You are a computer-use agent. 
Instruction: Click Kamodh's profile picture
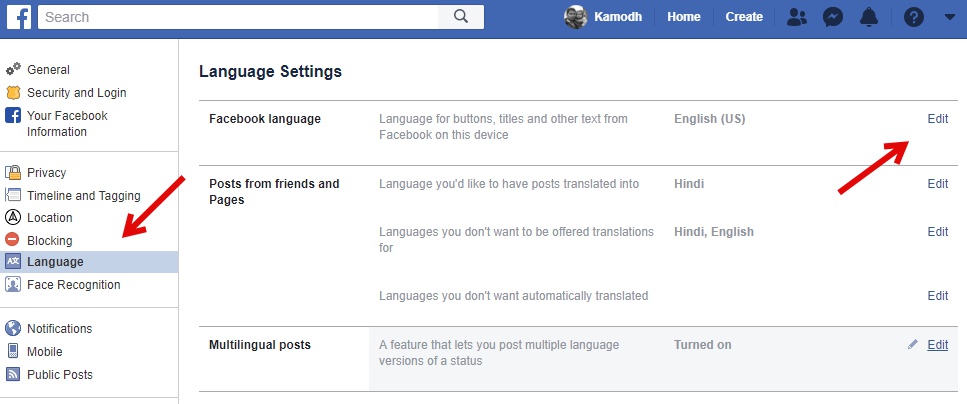point(575,17)
